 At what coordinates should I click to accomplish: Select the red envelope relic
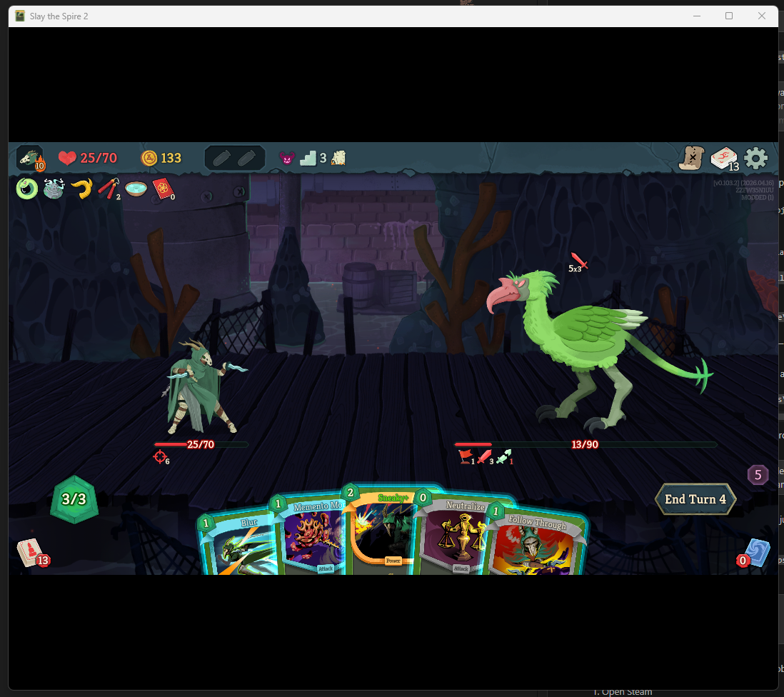(163, 189)
